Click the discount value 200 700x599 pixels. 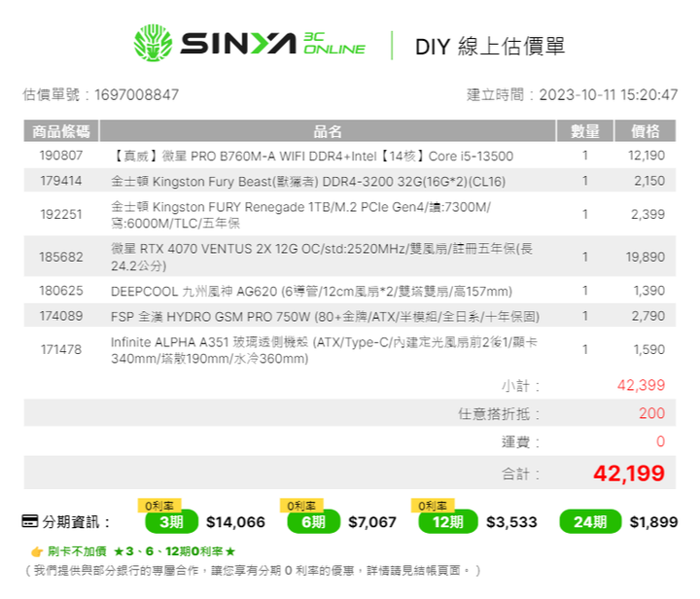pos(651,413)
